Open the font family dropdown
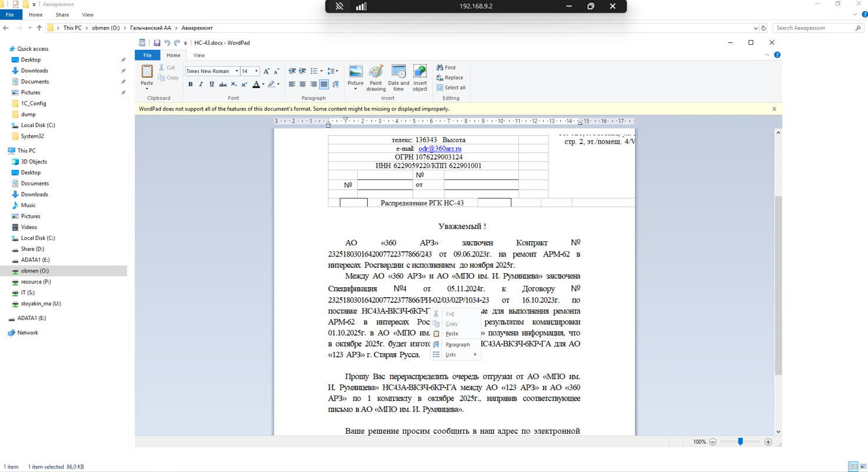 [x=237, y=71]
